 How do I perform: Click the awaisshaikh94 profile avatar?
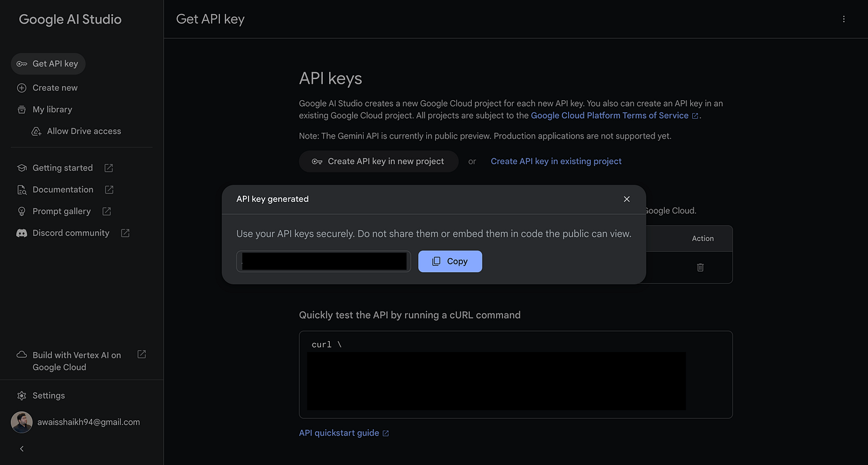pyautogui.click(x=21, y=422)
